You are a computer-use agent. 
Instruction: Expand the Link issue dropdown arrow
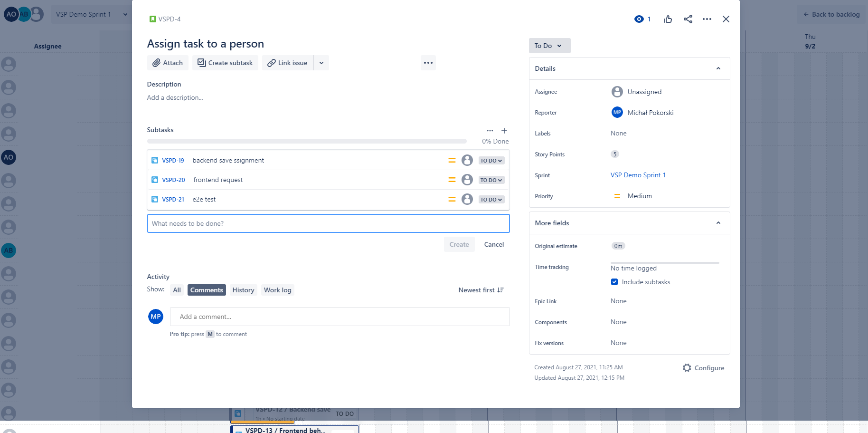point(321,63)
